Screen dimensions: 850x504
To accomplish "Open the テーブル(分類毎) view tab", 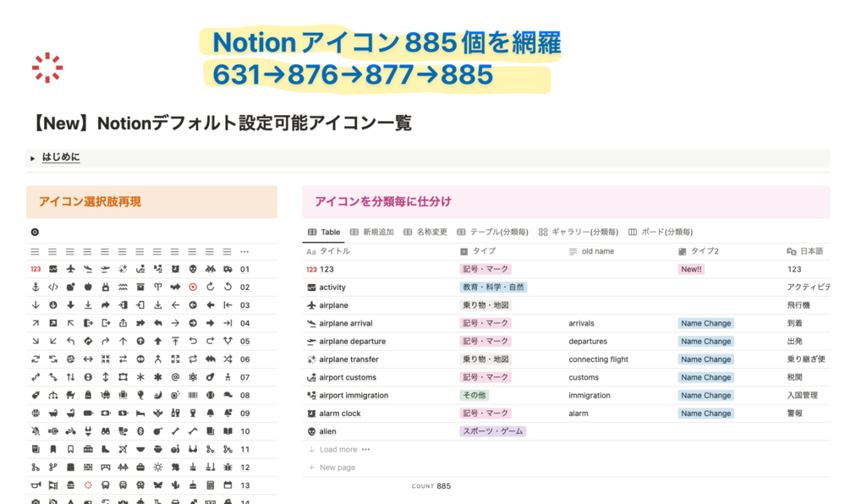I will tap(492, 232).
